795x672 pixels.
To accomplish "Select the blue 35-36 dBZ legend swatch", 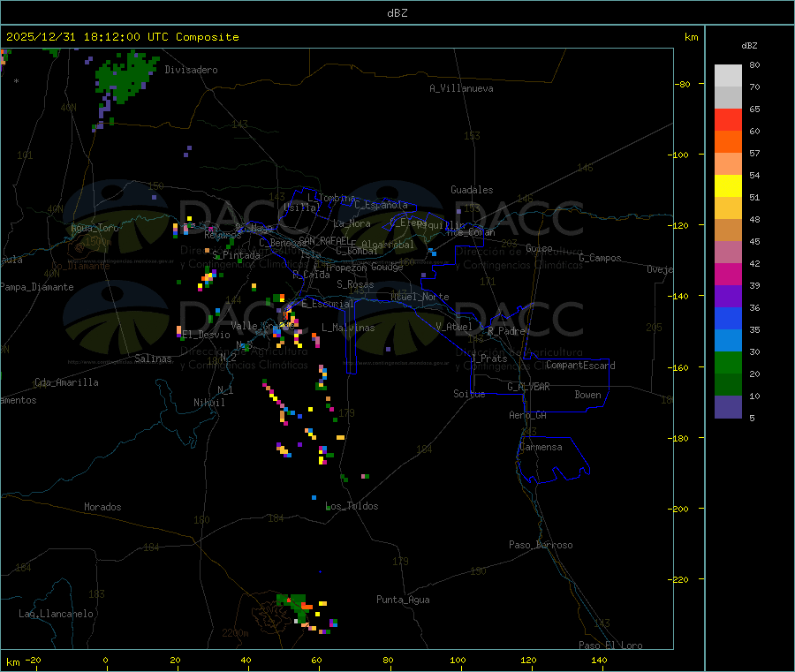I will coord(728,318).
